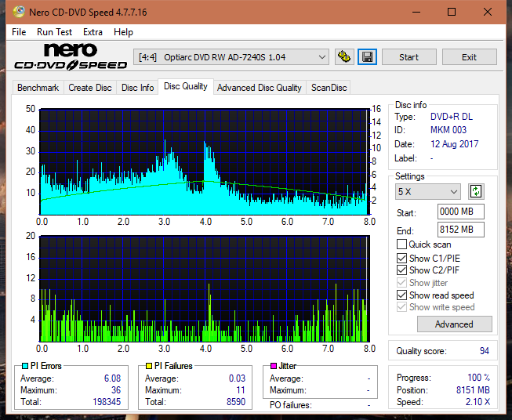512x420 pixels.
Task: Click the Start button
Action: [x=409, y=57]
